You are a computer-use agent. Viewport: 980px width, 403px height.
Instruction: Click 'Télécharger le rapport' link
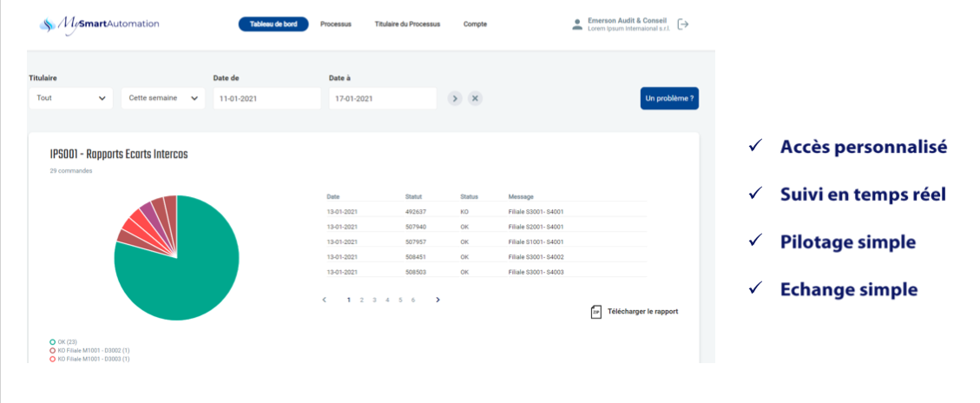point(642,312)
